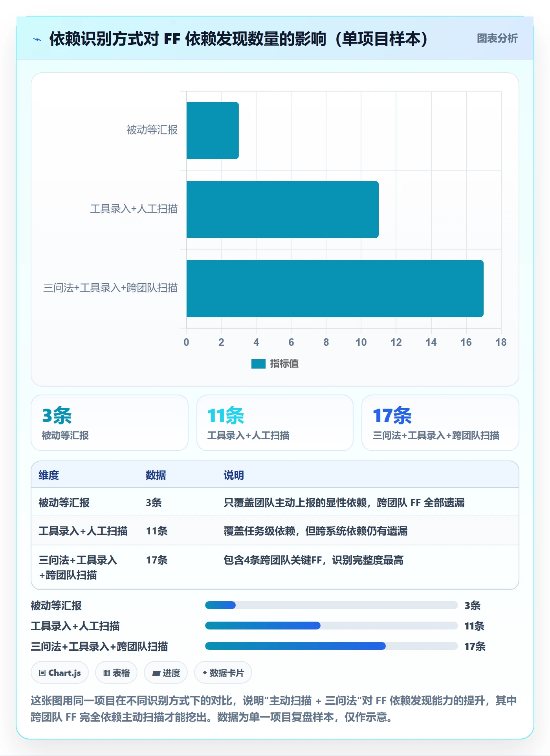Click the 表格 tag chip

pyautogui.click(x=116, y=673)
